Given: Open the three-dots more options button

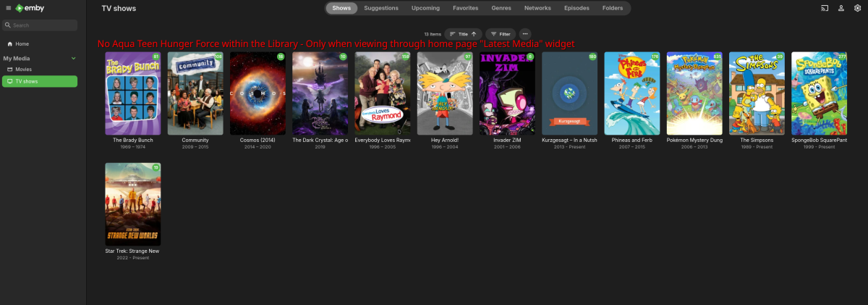Looking at the screenshot, I should (x=525, y=34).
